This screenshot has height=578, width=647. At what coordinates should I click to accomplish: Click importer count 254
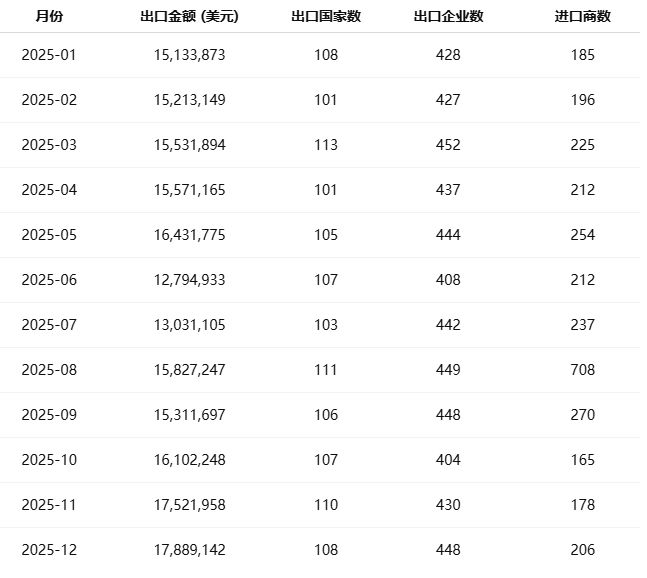coord(582,235)
